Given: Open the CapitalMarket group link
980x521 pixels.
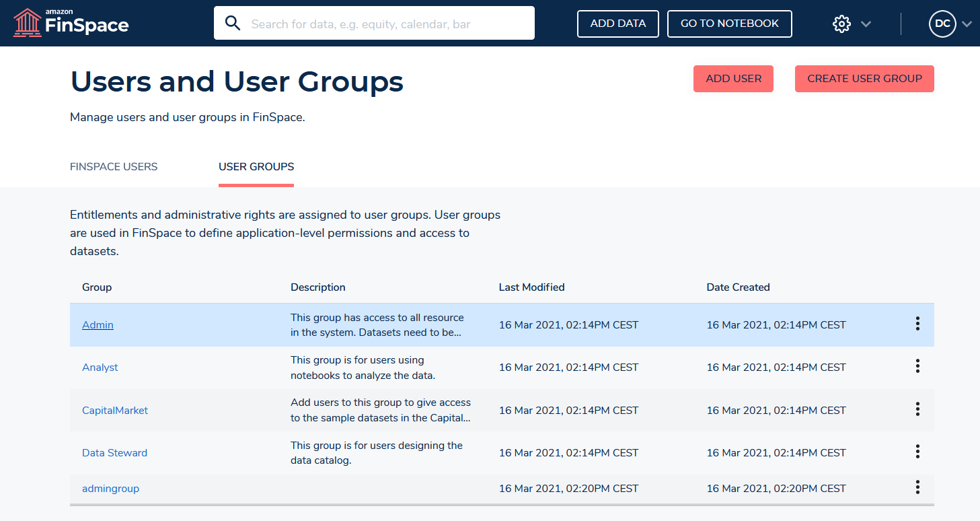Looking at the screenshot, I should click(115, 411).
